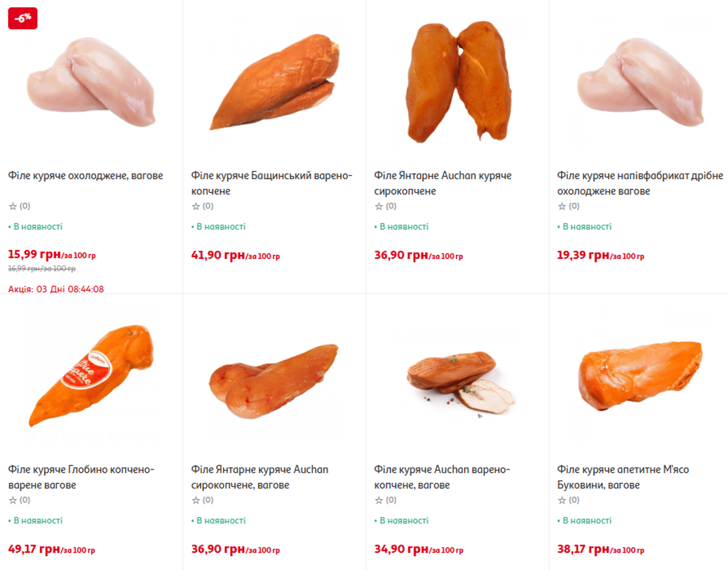Click star rating for напівфабрикат дрібне охолоджене
728x570 pixels.
[x=562, y=206]
